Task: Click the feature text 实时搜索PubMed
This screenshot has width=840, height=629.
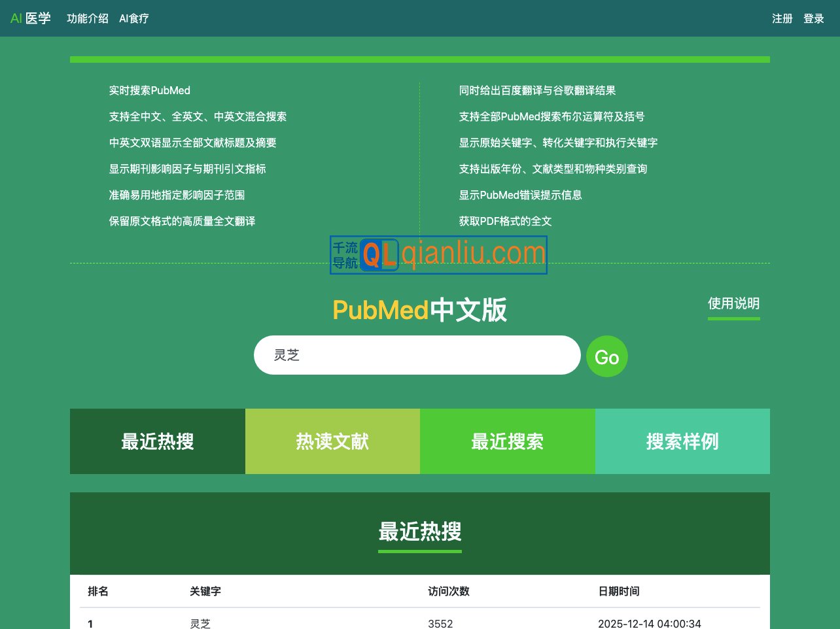Action: click(x=150, y=90)
